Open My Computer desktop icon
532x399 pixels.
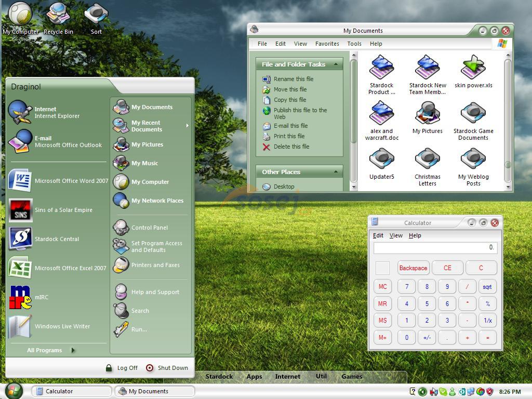(x=20, y=19)
